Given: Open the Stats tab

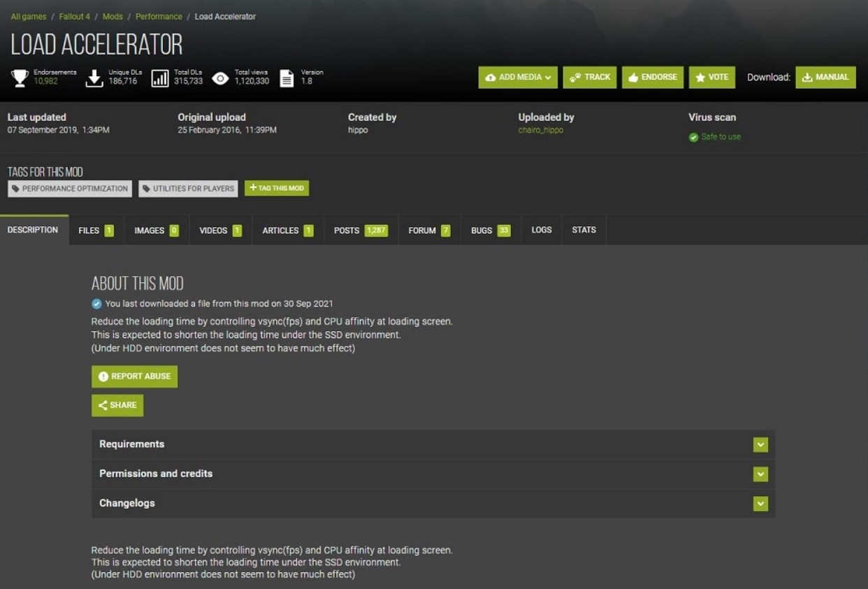Looking at the screenshot, I should [x=584, y=230].
